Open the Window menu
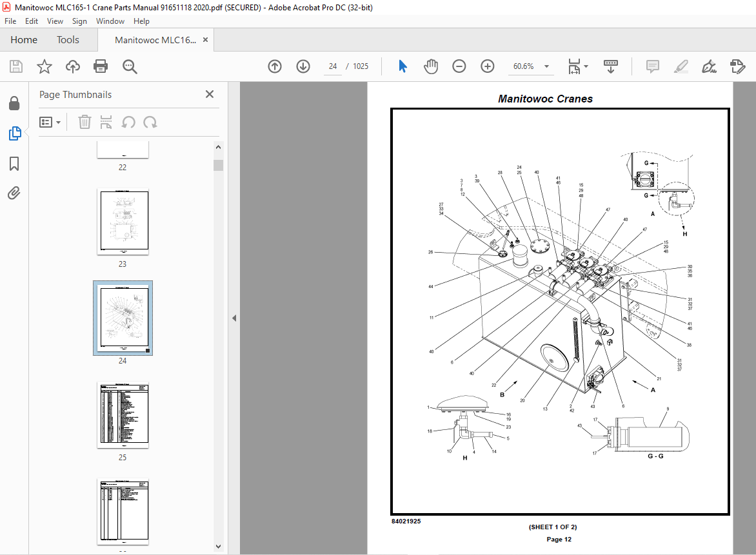The image size is (756, 555). pos(110,21)
